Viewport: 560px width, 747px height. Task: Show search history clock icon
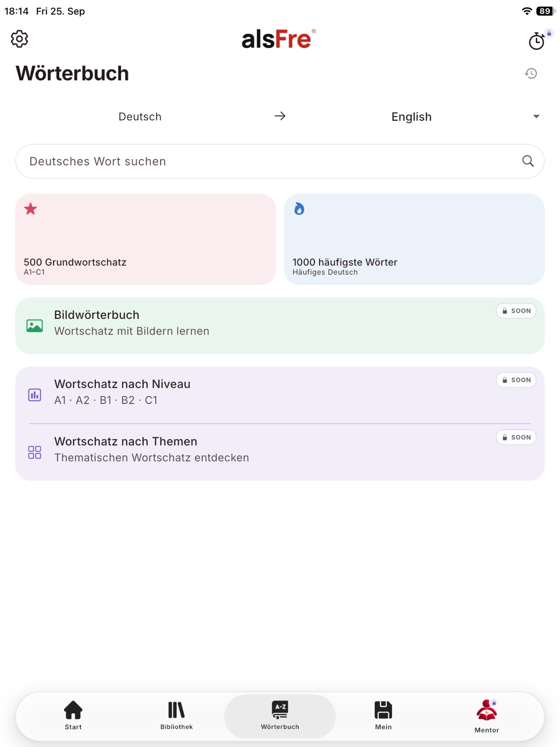[531, 73]
